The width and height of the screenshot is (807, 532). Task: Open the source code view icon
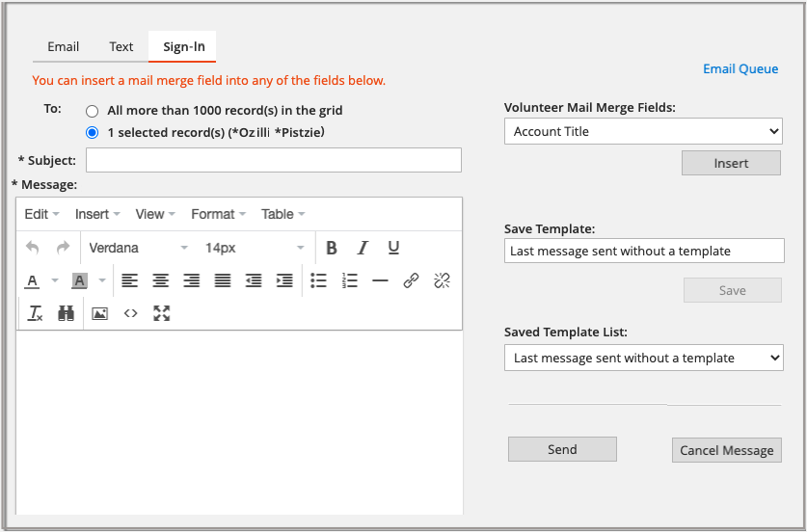coord(130,313)
